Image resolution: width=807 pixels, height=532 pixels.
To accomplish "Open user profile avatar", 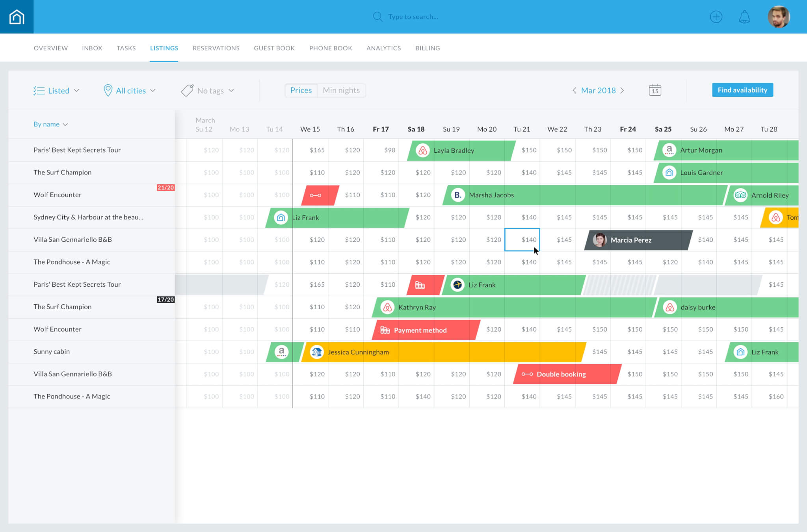I will 779,17.
